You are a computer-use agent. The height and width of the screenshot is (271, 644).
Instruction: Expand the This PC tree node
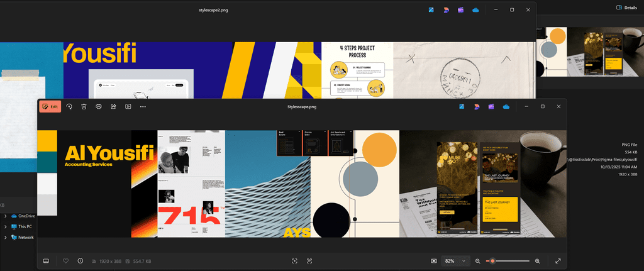tap(6, 226)
